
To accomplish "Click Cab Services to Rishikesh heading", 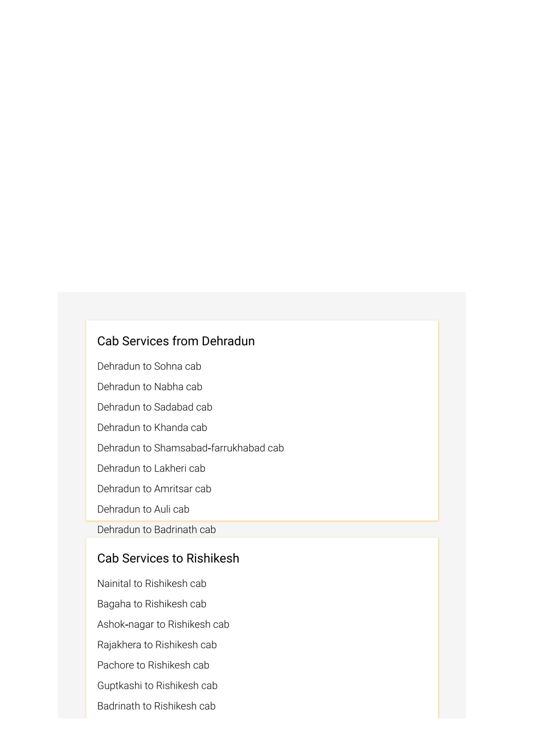I will coord(168,558).
